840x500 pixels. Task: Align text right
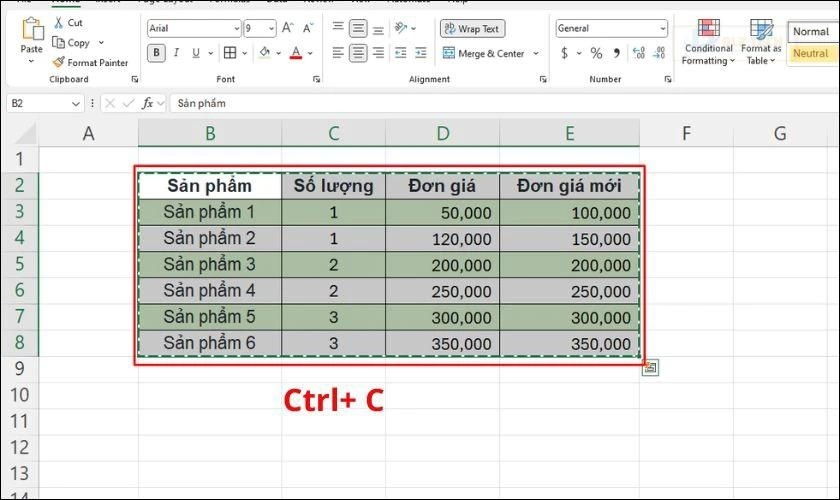coord(378,53)
